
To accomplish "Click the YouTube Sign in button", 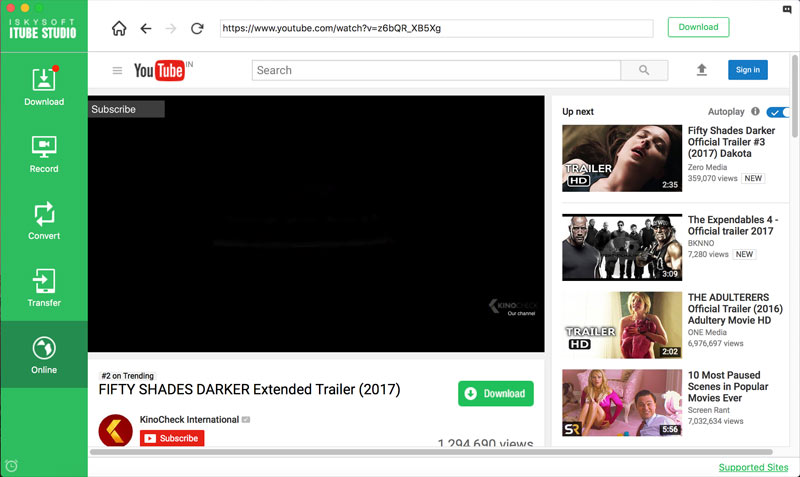I will pos(747,70).
